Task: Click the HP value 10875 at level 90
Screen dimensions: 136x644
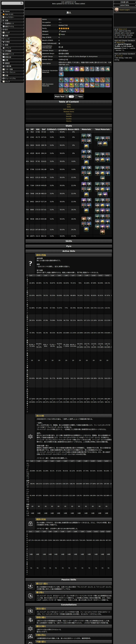Action: pos(32,236)
